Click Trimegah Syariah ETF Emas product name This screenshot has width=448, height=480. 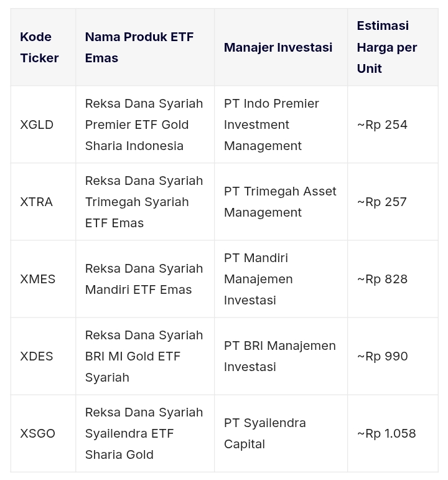click(x=144, y=202)
